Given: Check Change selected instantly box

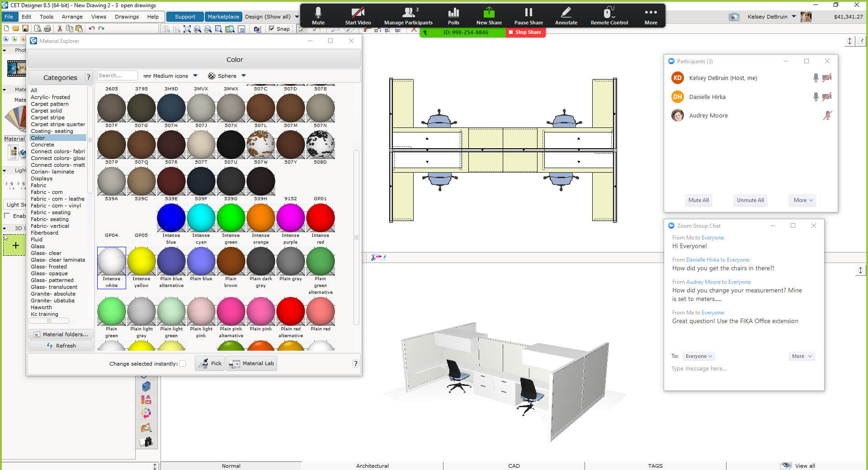Looking at the screenshot, I should tap(183, 363).
